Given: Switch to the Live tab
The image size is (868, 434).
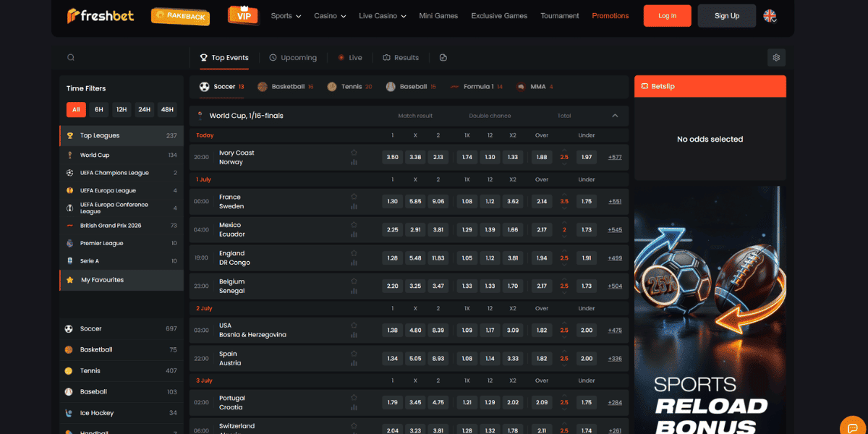Looking at the screenshot, I should [x=349, y=58].
